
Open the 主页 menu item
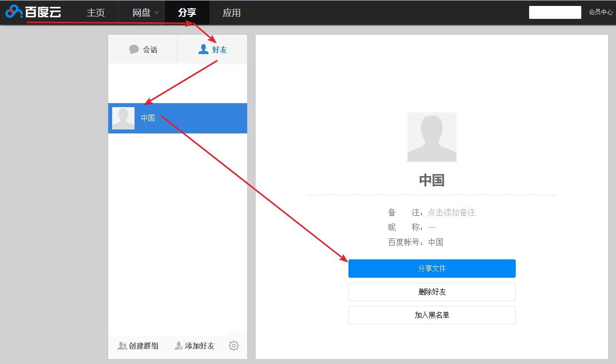[95, 12]
